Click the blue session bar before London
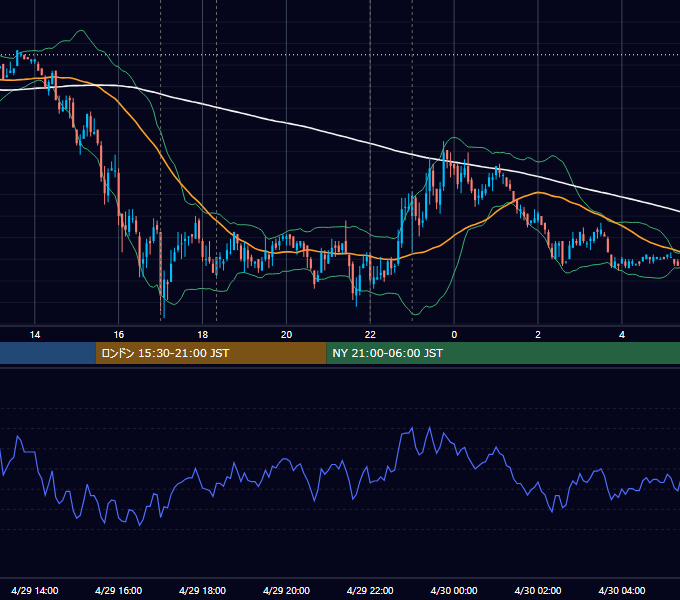Screen dimensions: 680x600 (48, 353)
